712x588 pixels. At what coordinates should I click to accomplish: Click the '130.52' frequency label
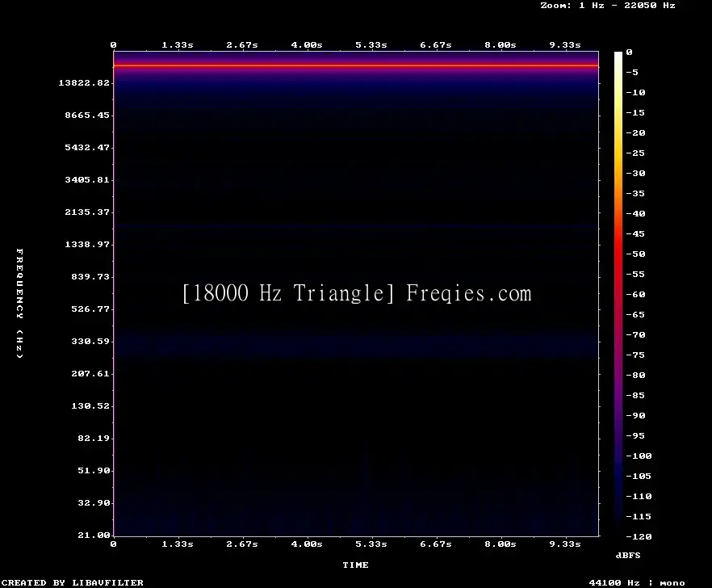point(90,405)
